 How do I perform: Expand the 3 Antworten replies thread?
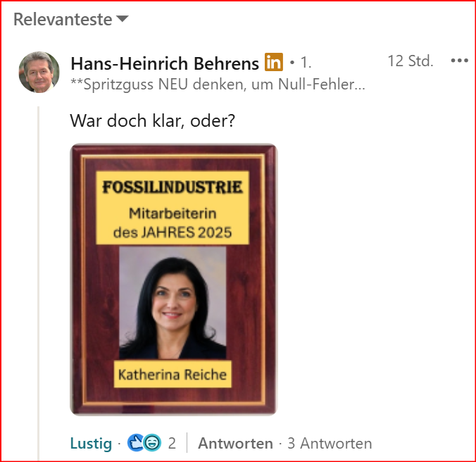[330, 444]
